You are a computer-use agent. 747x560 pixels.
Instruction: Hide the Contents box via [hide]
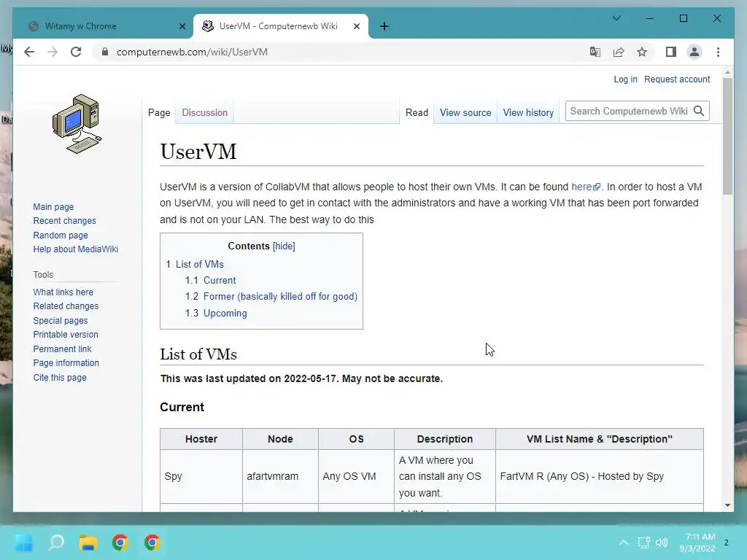pyautogui.click(x=284, y=246)
